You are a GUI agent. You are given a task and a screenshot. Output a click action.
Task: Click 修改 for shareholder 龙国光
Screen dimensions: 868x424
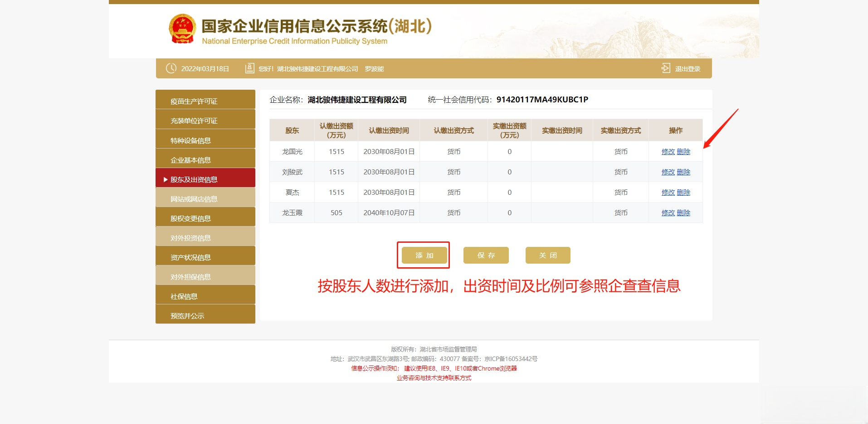click(x=668, y=152)
